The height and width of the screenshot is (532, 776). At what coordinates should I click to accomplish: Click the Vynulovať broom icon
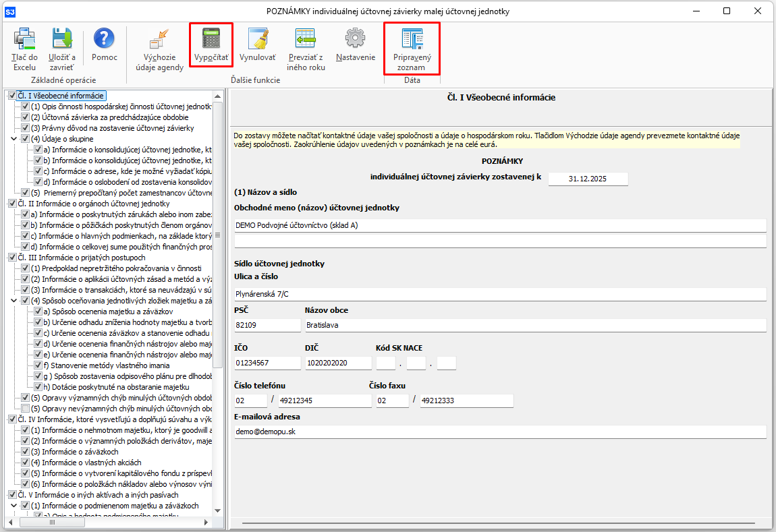tap(257, 39)
